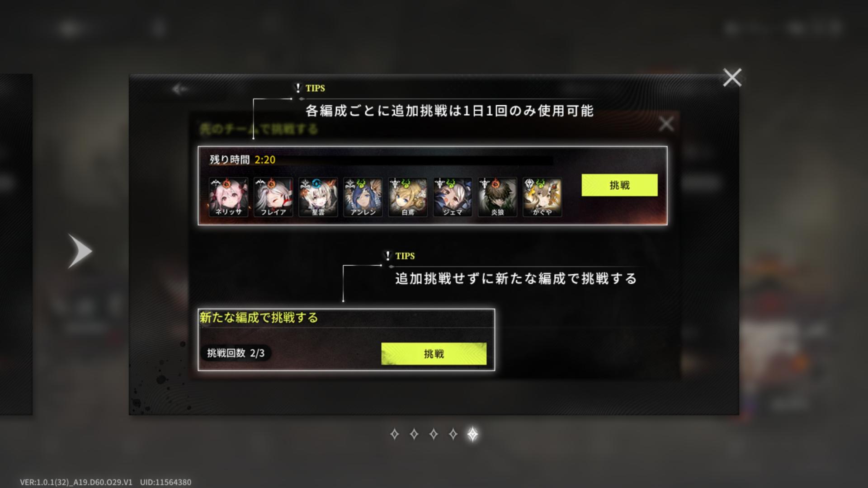Click 挑戦 button beside previous team

pyautogui.click(x=619, y=185)
